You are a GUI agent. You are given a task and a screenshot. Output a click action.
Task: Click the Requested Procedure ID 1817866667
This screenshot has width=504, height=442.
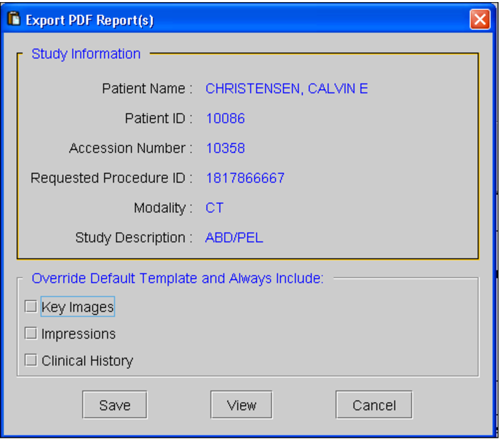click(245, 178)
